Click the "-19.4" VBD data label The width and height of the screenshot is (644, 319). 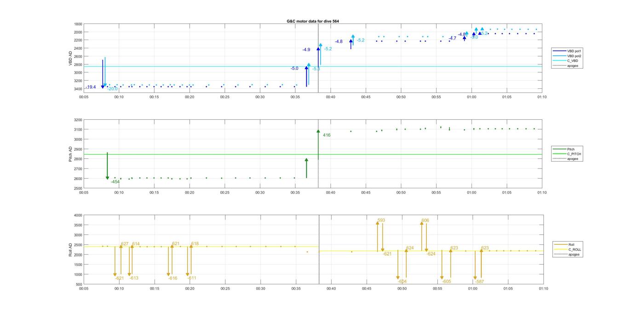tap(91, 87)
